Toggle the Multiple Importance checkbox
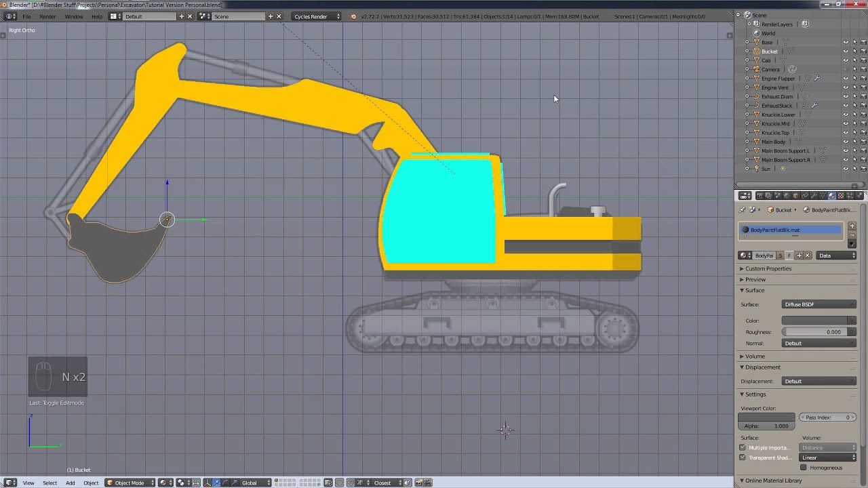The height and width of the screenshot is (488, 868). (743, 448)
